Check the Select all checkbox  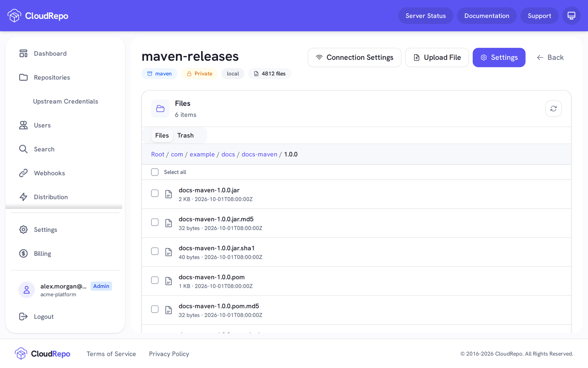coord(155,172)
